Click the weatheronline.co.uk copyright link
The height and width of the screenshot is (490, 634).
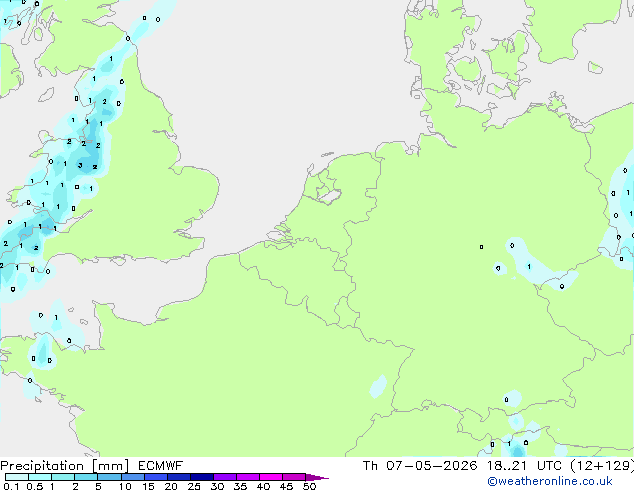pos(550,481)
